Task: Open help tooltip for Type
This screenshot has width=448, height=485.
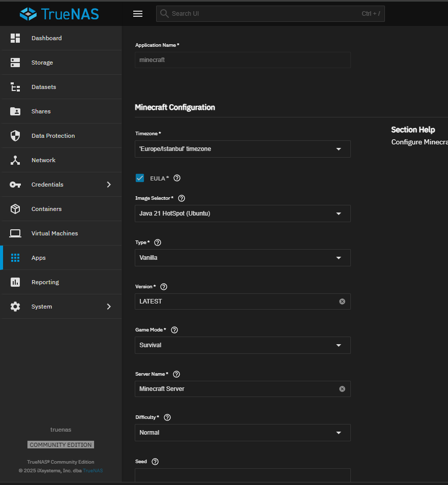Action: point(158,243)
